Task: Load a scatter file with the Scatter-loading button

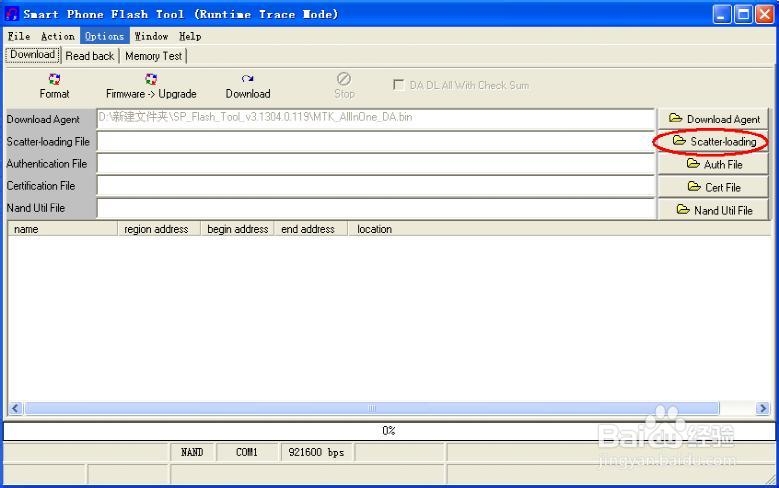Action: 713,142
